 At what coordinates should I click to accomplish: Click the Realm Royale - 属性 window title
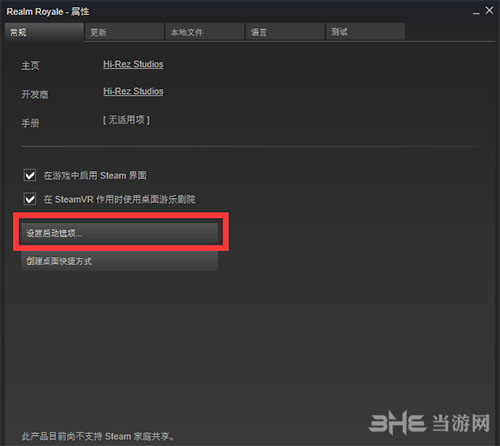click(x=48, y=12)
